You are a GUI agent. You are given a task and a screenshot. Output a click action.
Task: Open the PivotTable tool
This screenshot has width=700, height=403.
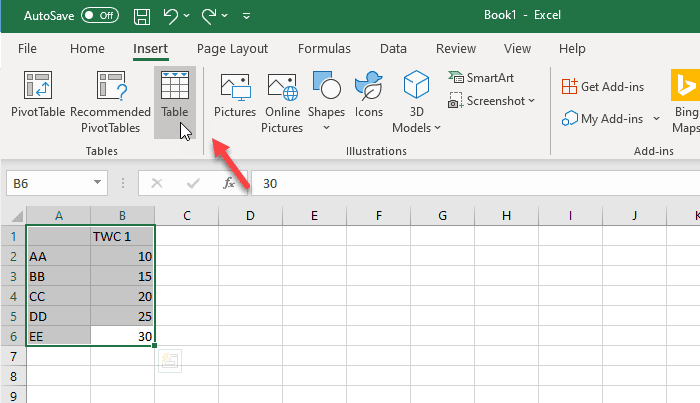pos(37,101)
